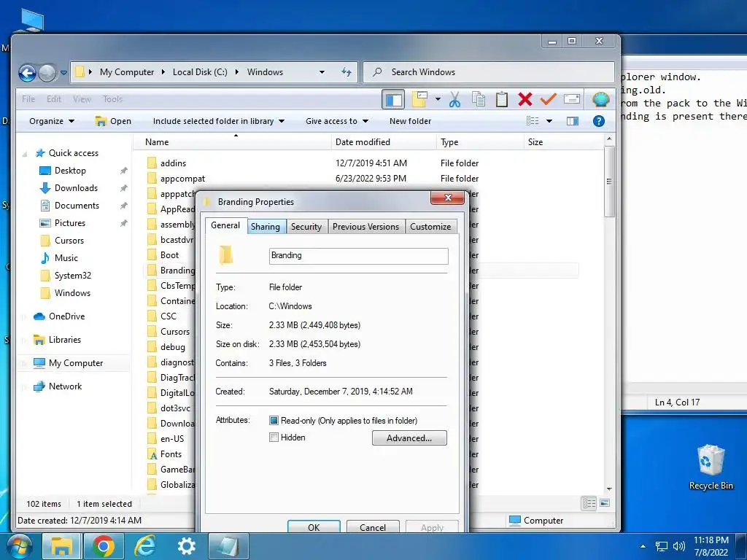Show the preview pane

tap(572, 121)
